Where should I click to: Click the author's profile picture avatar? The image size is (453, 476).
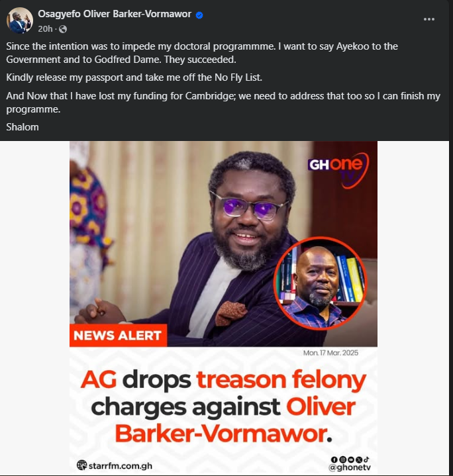(20, 21)
